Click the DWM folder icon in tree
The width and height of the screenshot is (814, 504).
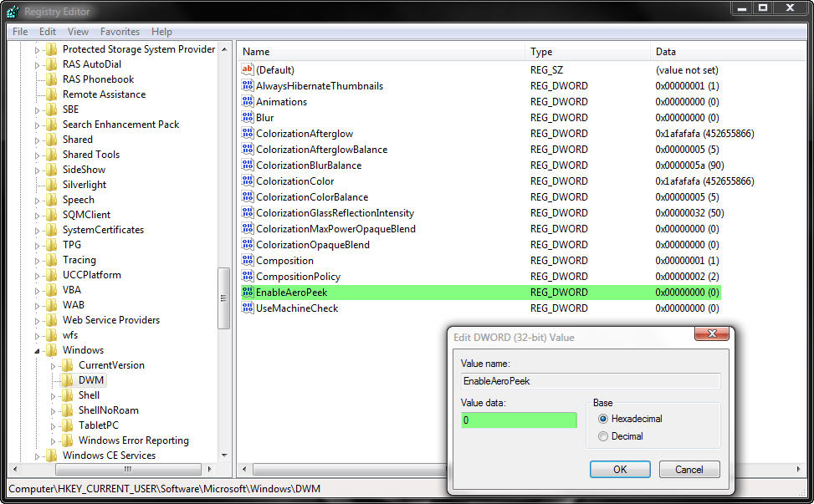67,380
